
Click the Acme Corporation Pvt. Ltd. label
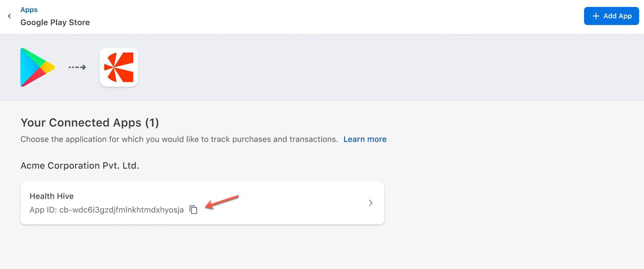[80, 166]
